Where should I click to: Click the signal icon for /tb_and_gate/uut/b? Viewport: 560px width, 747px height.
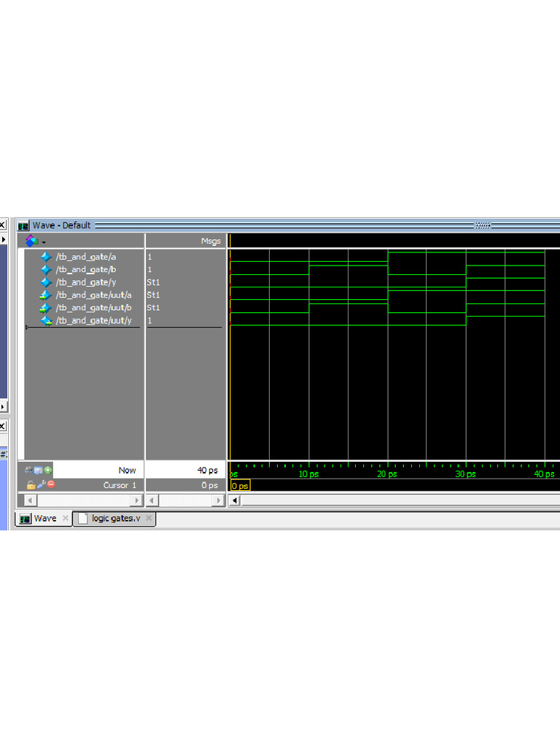click(x=46, y=308)
